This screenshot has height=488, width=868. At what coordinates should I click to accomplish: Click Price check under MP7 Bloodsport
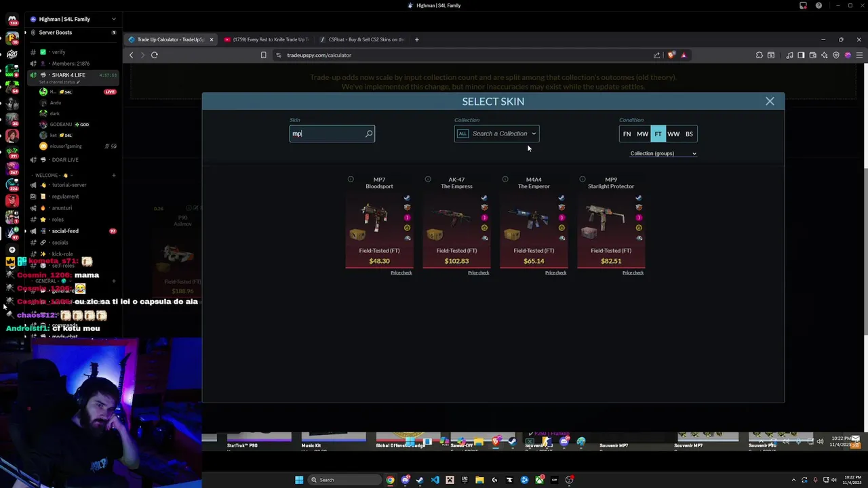(401, 272)
